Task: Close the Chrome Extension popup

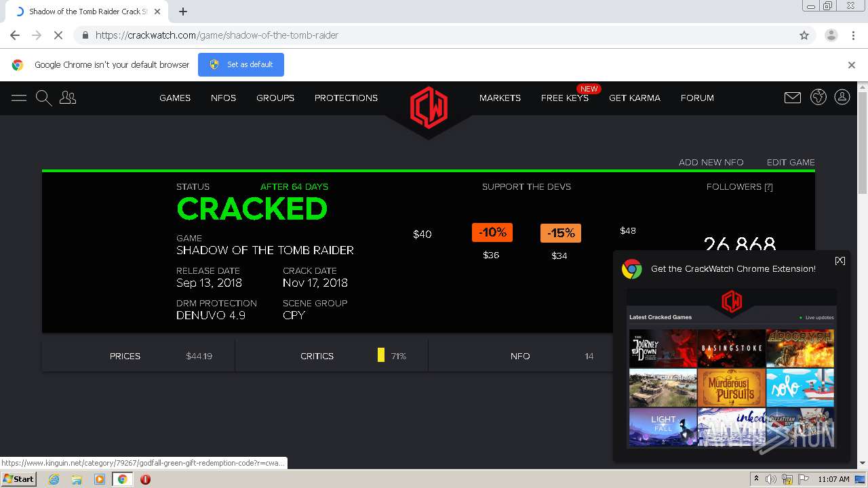Action: 840,261
